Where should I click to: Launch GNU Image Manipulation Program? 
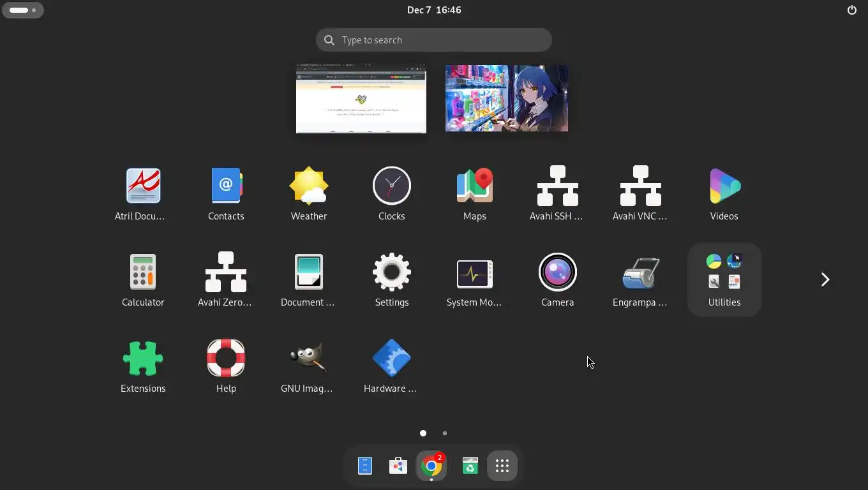click(309, 366)
